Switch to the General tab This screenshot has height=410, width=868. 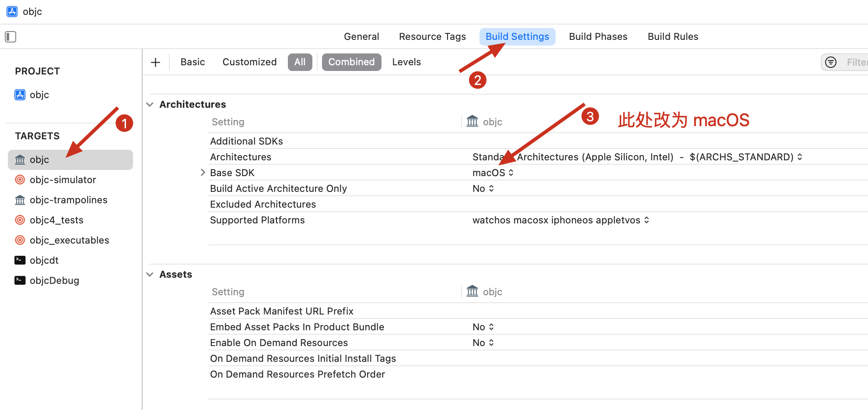tap(361, 37)
